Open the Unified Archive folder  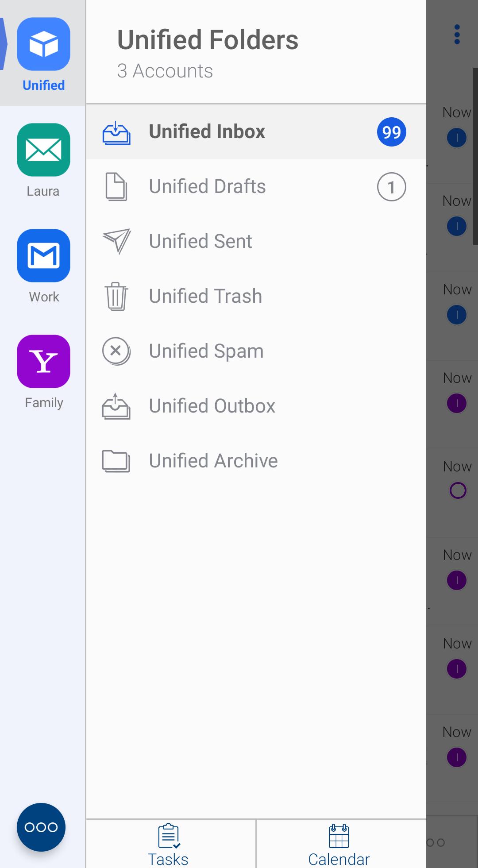pyautogui.click(x=213, y=461)
